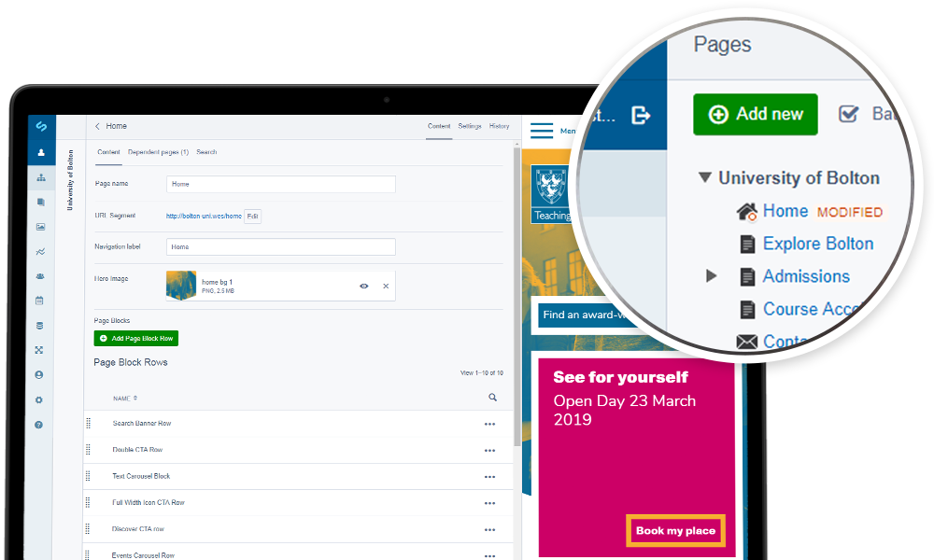Screen dimensions: 934x560
Task: Collapse the University of Bolton tree node
Action: click(x=705, y=177)
